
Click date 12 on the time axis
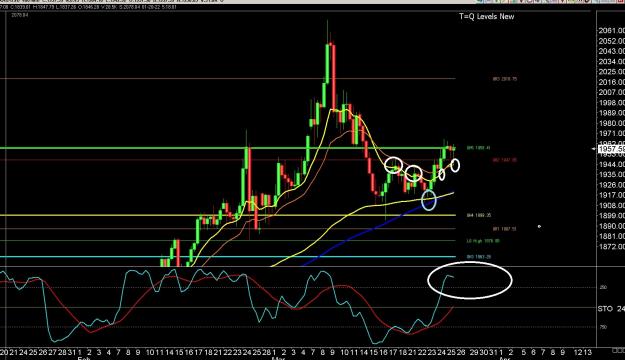pyautogui.click(x=578, y=352)
